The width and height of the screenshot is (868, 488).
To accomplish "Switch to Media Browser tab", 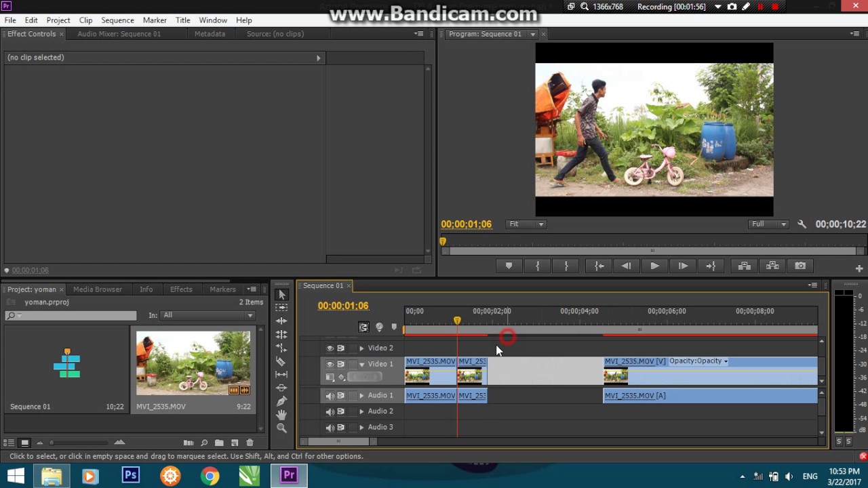I will [x=98, y=289].
